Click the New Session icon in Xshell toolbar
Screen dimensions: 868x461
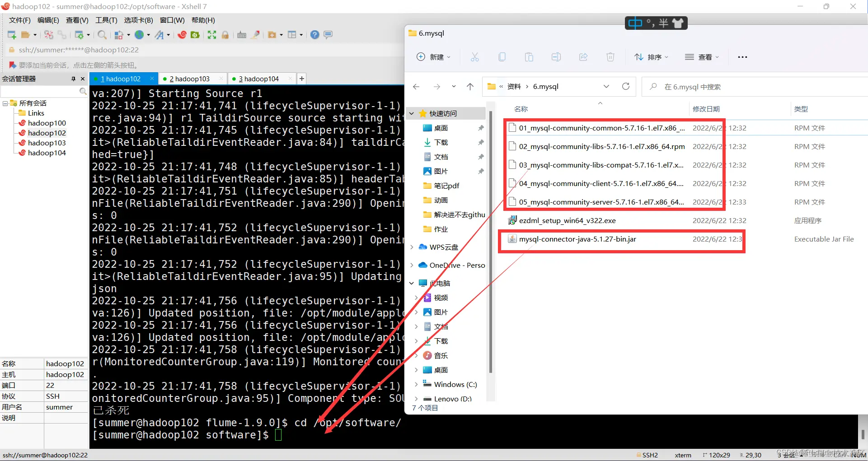click(x=12, y=35)
